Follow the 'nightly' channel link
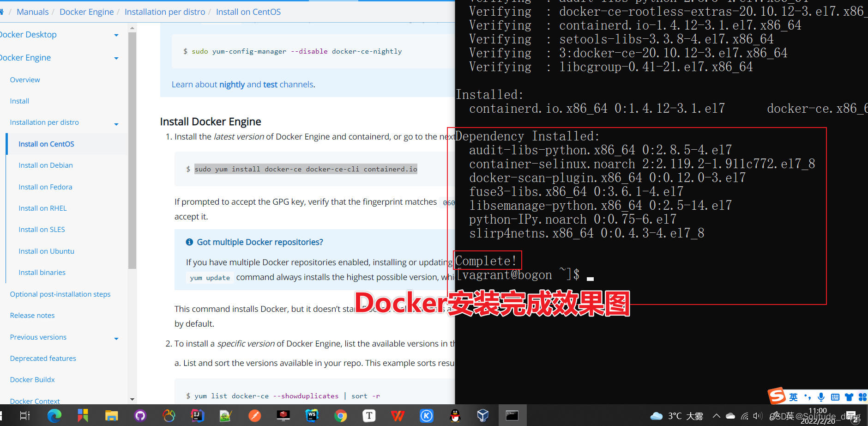 [x=232, y=85]
